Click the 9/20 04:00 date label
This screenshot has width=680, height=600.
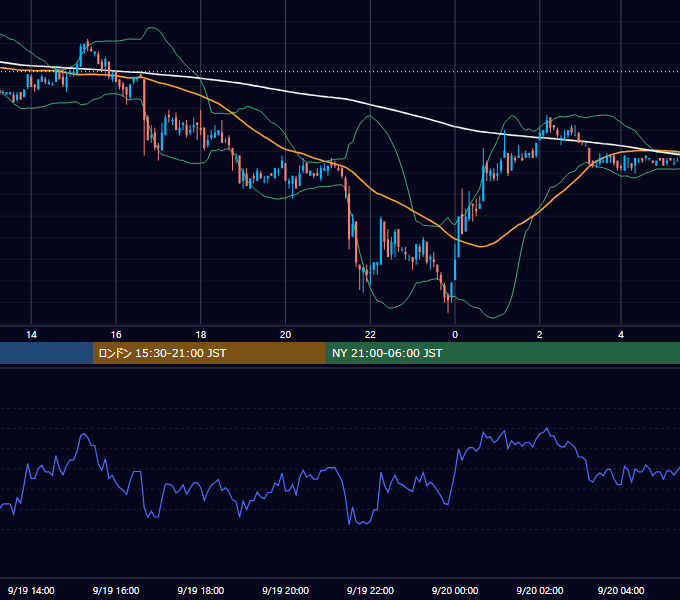tap(621, 590)
